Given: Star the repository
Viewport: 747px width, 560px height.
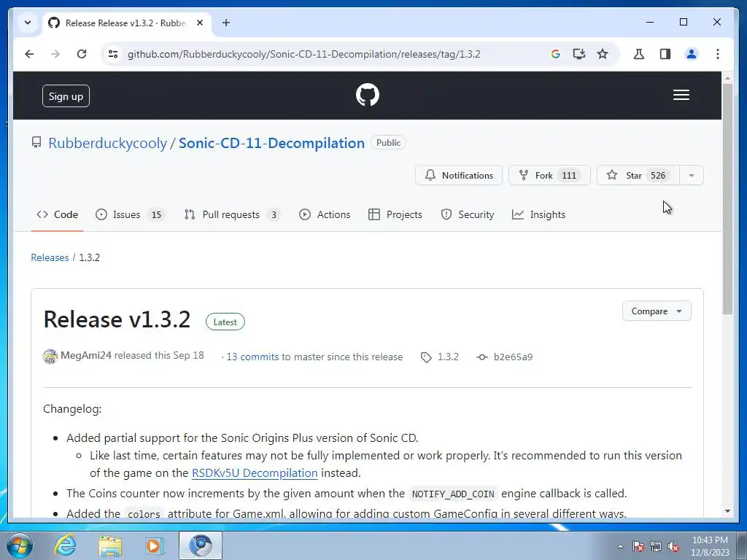Looking at the screenshot, I should tap(638, 175).
